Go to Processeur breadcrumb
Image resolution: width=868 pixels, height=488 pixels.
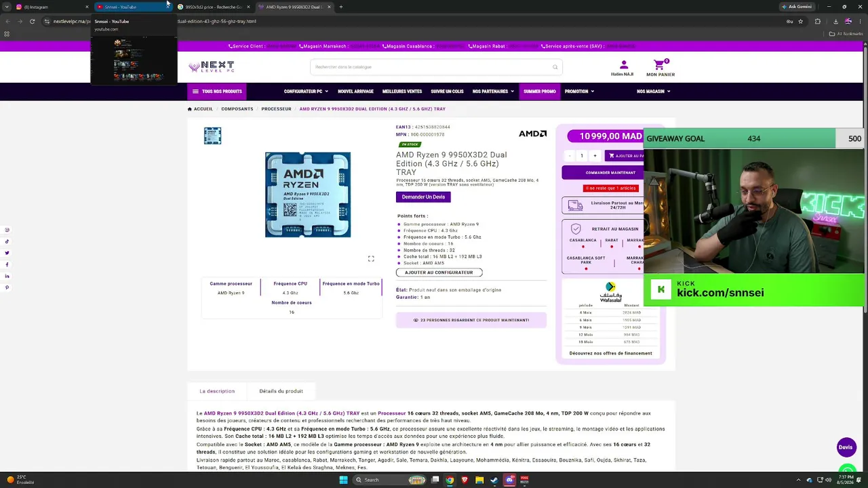tap(277, 109)
